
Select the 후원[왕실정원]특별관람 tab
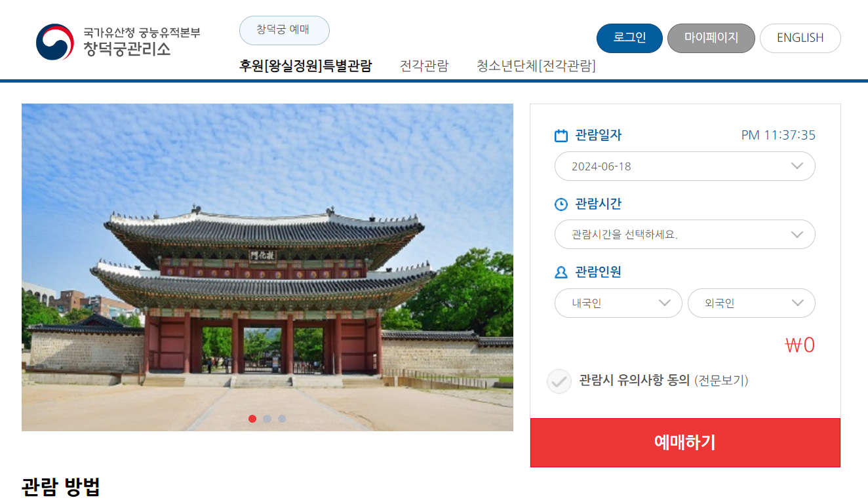tap(306, 66)
